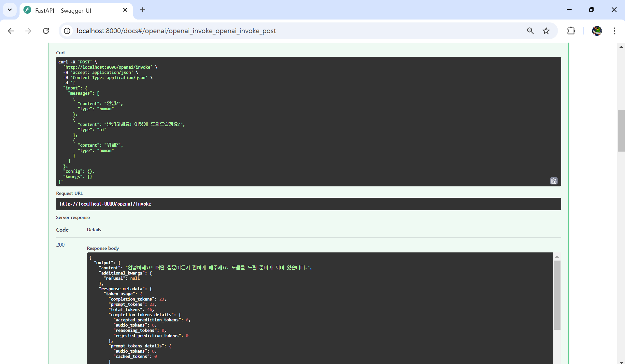Screen dimensions: 625x364
Task: Click the "Curl" section label
Action: [60, 53]
